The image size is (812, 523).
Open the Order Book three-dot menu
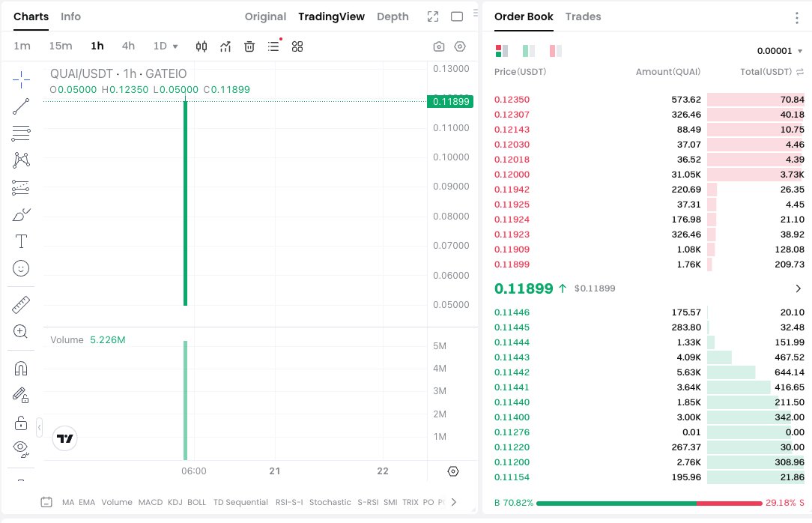click(797, 18)
